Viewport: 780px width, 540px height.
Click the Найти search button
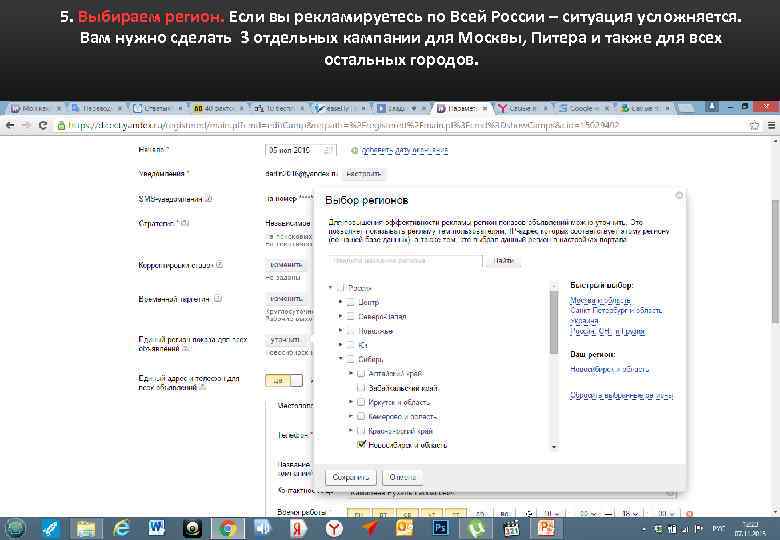click(504, 261)
